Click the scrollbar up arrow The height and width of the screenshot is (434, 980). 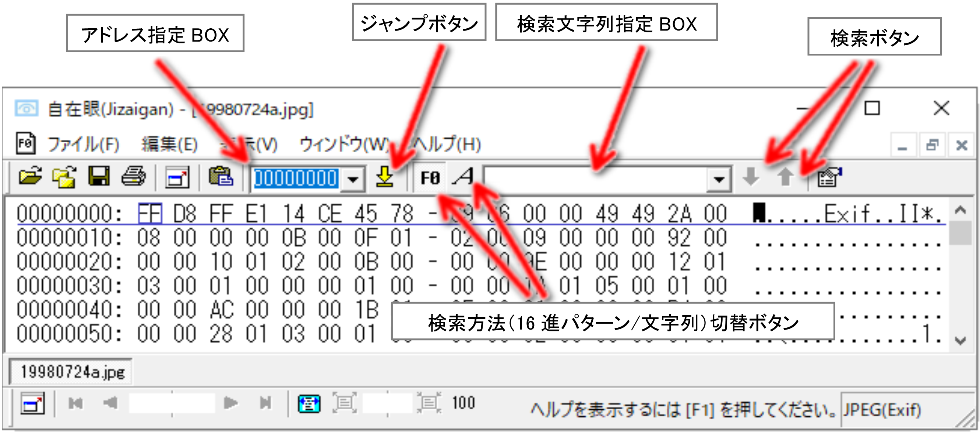[960, 210]
